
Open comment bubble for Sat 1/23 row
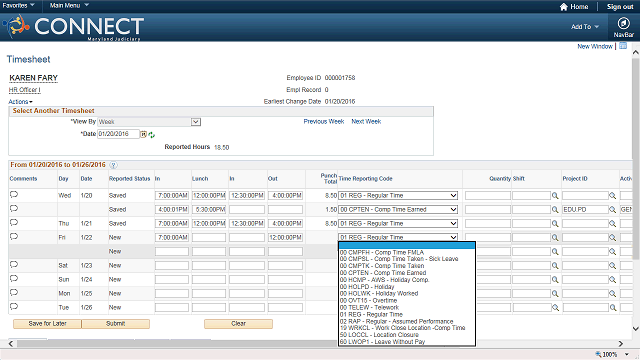(x=14, y=265)
